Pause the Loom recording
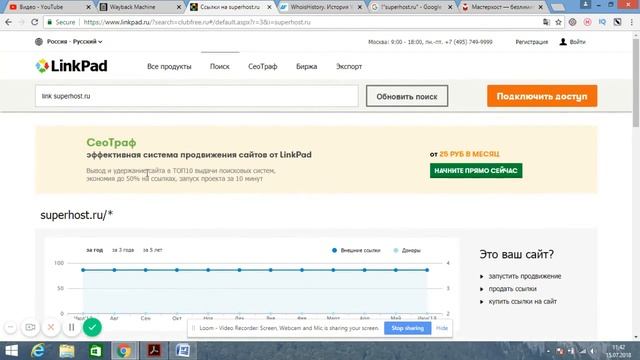 click(71, 327)
